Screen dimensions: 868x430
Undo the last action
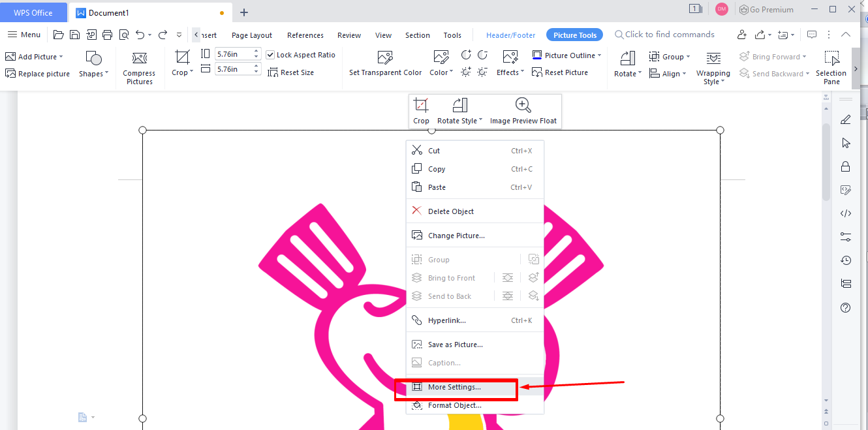pyautogui.click(x=140, y=35)
